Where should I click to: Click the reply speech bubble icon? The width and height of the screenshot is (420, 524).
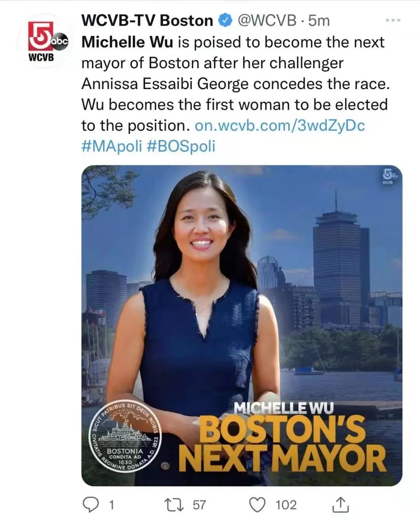click(x=91, y=505)
